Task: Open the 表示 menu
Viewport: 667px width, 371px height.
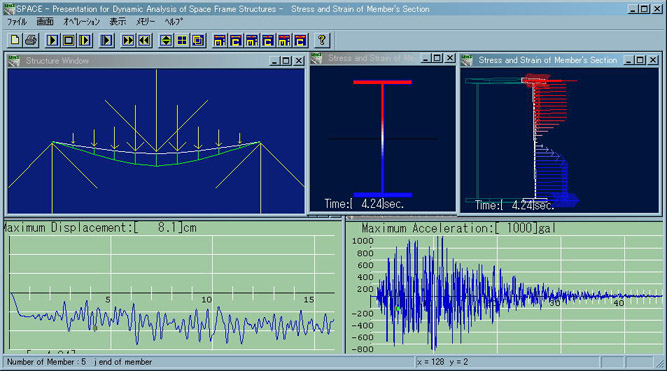Action: 118,21
